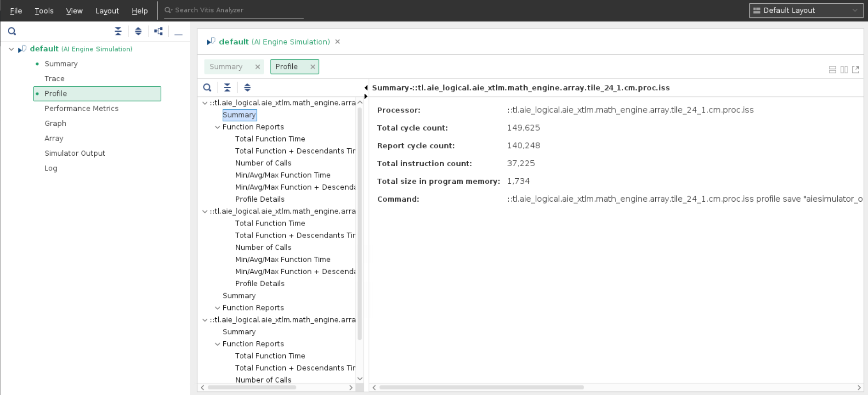This screenshot has width=868, height=395.
Task: Expand all items in left sidebar
Action: [138, 31]
